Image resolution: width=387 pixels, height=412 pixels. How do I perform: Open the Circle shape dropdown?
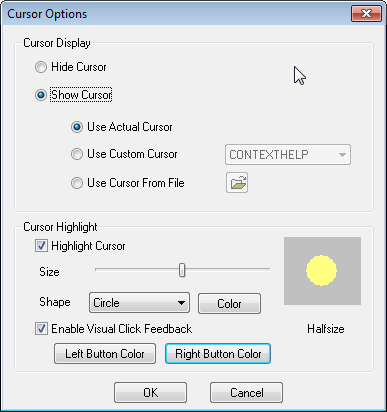pyautogui.click(x=139, y=303)
